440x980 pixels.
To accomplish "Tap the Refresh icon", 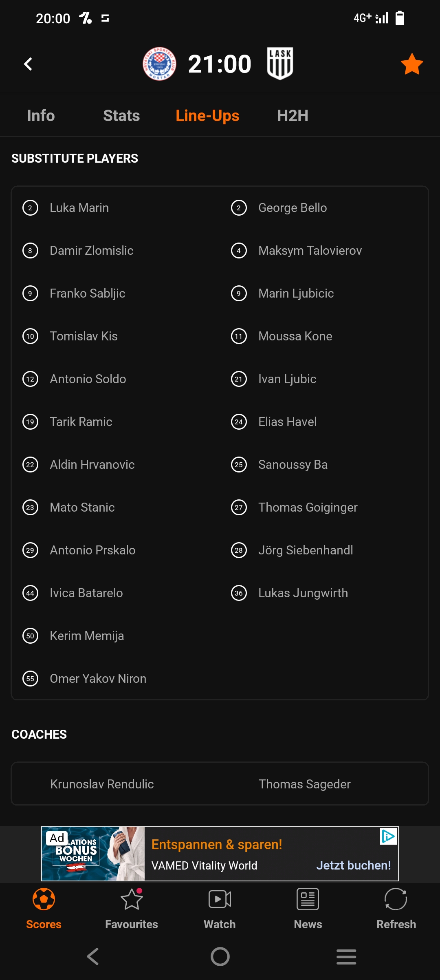I will click(x=396, y=899).
